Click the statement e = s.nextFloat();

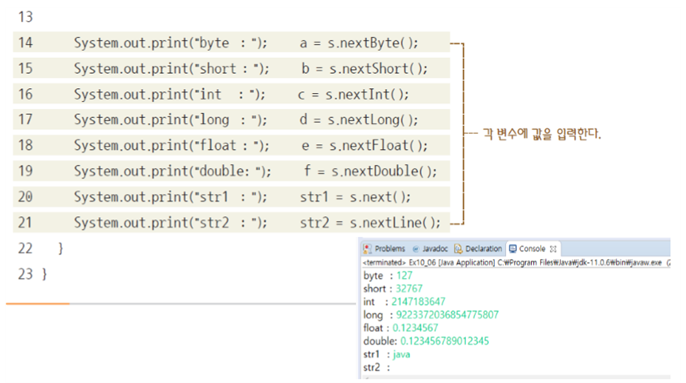(364, 145)
